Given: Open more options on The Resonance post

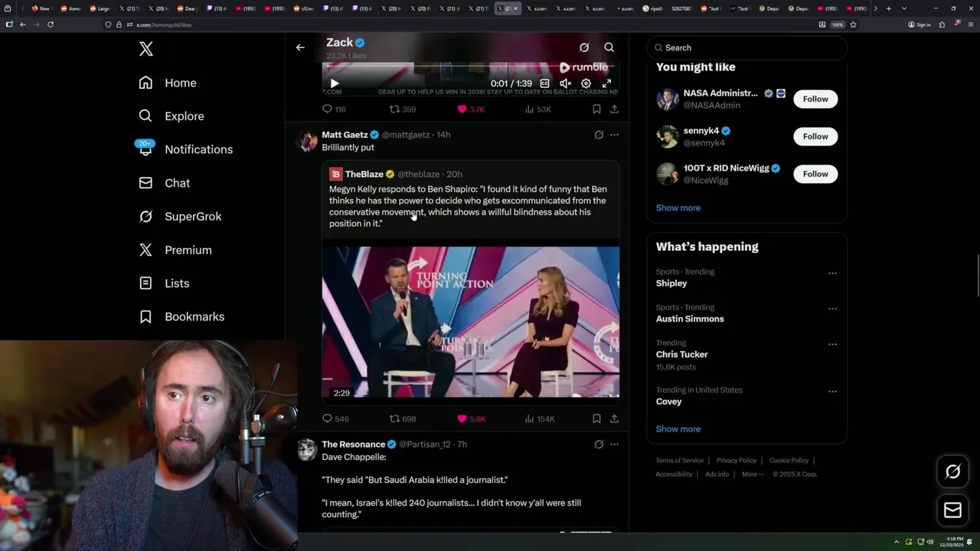Looking at the screenshot, I should pos(614,445).
